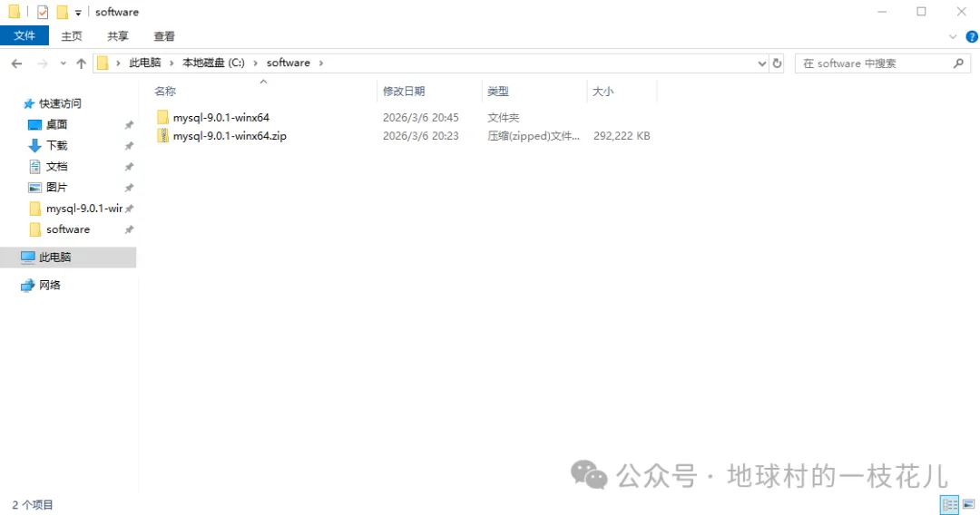Open 文档 in quick access
980x515 pixels.
(x=57, y=167)
